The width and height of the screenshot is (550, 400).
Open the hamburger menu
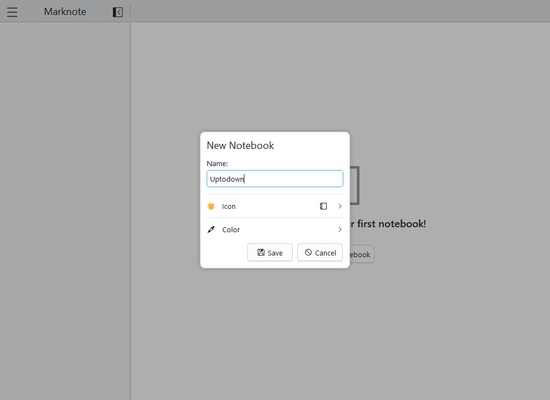[x=12, y=12]
